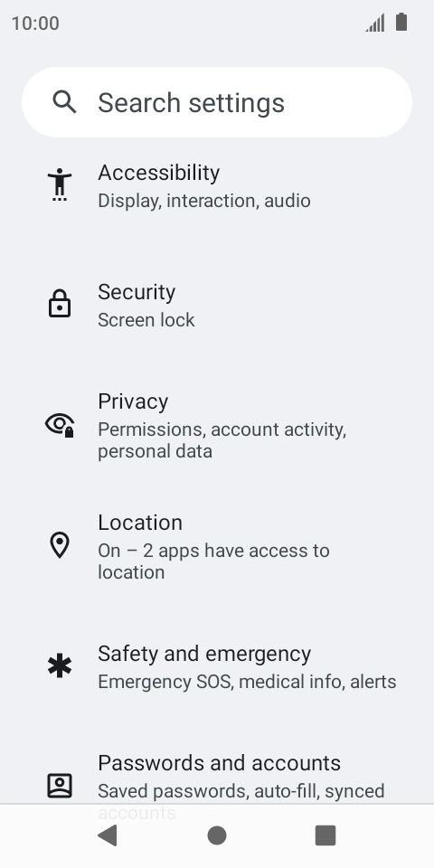This screenshot has height=868, width=434.
Task: Tap the Accessibility person icon
Action: pyautogui.click(x=60, y=184)
